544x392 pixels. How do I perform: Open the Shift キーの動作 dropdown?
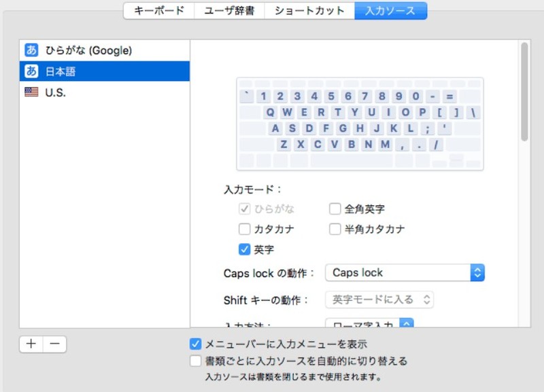[x=379, y=300]
